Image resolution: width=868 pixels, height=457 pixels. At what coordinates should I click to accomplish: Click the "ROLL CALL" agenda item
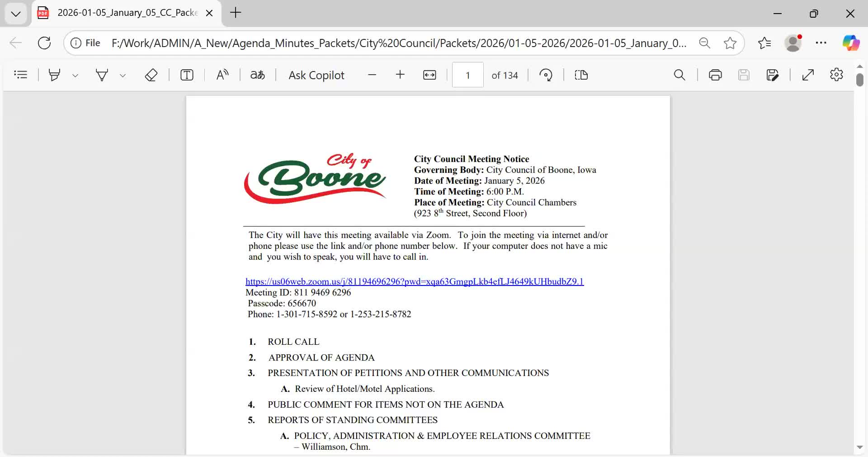click(293, 342)
